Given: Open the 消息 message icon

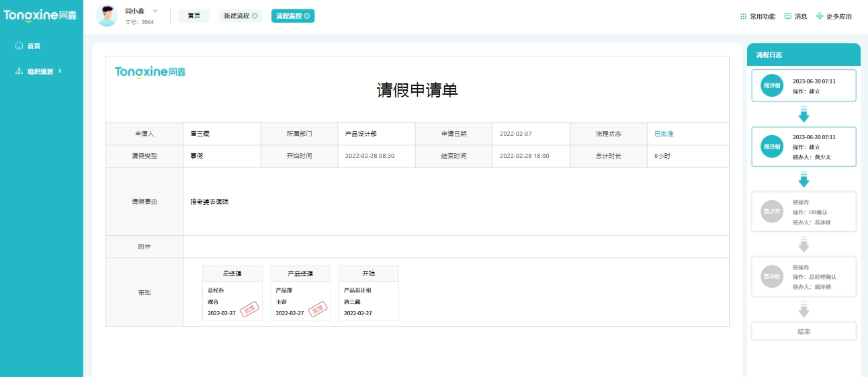Looking at the screenshot, I should pos(788,16).
